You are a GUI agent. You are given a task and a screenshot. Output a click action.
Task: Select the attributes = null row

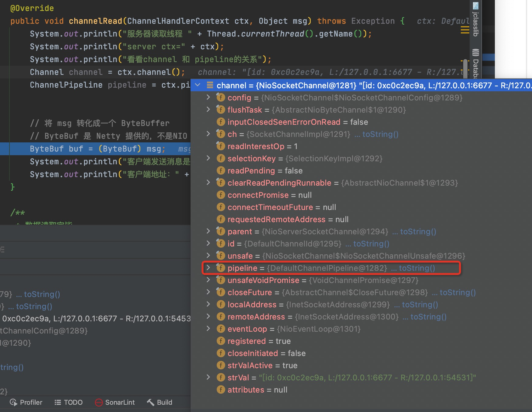pos(361,390)
